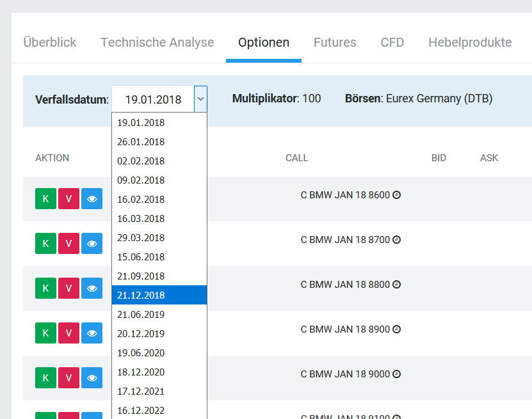
Task: Click green K button in 9000 row
Action: tap(46, 377)
